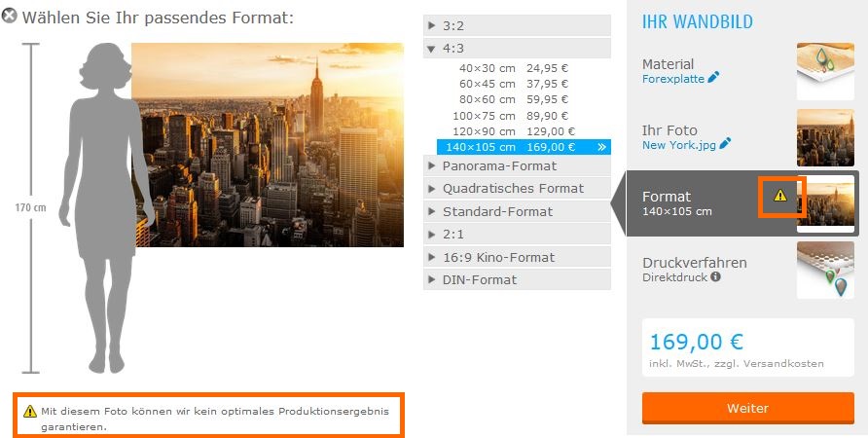Screen dimensions: 868x438
Task: Click pencil icon next to Forexplatte
Action: 713,78
